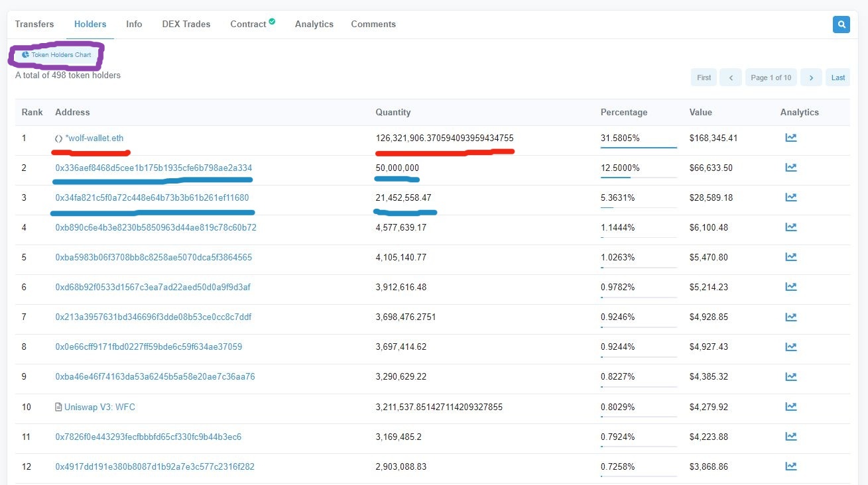The image size is (868, 485).
Task: Select the Holders tab
Action: [90, 24]
